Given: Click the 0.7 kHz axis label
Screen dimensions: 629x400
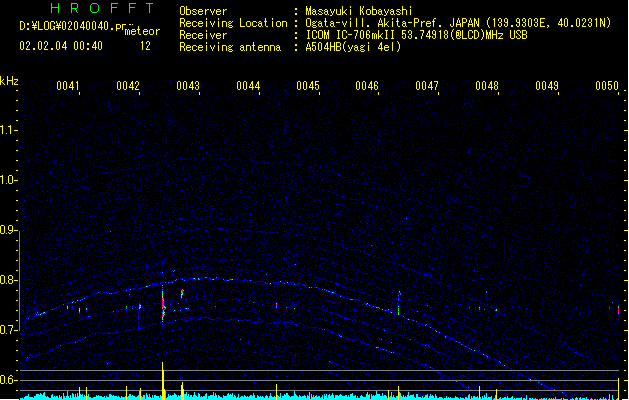Looking at the screenshot, I should 8,330.
